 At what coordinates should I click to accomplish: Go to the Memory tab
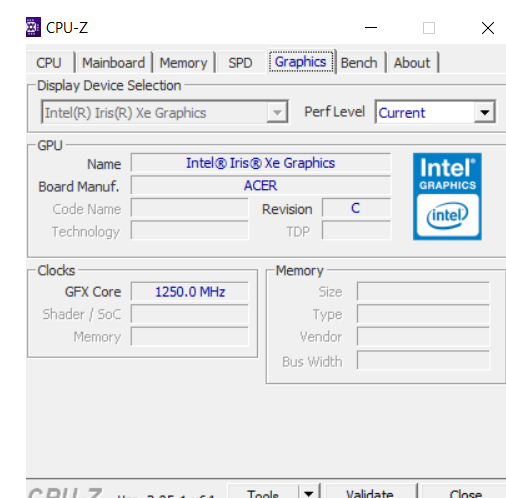pyautogui.click(x=183, y=63)
